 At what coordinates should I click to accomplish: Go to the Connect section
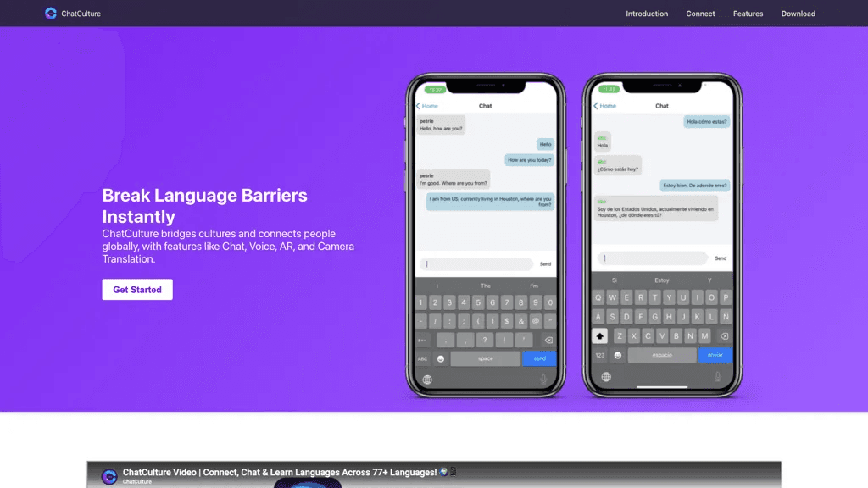click(700, 14)
